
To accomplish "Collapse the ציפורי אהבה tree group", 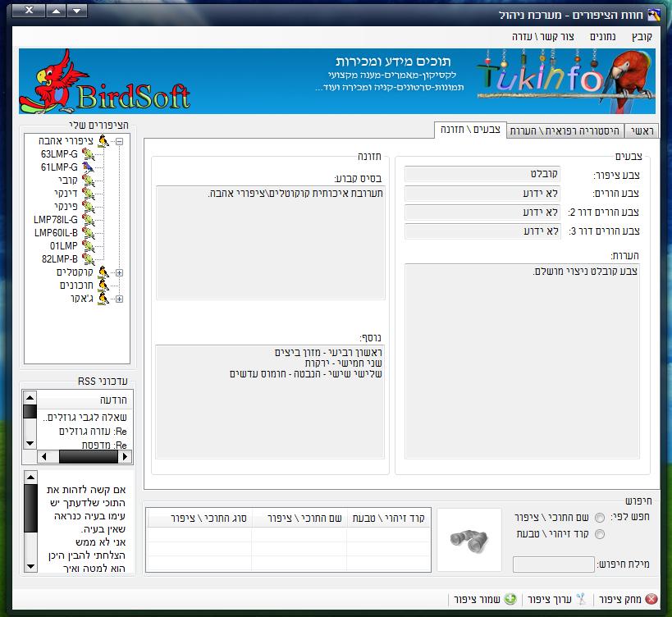I will tap(119, 141).
